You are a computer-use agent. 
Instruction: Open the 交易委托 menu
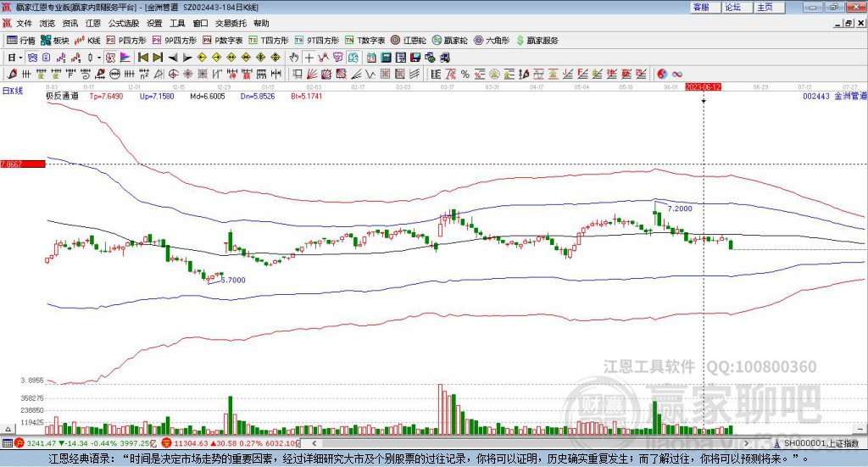coord(231,23)
